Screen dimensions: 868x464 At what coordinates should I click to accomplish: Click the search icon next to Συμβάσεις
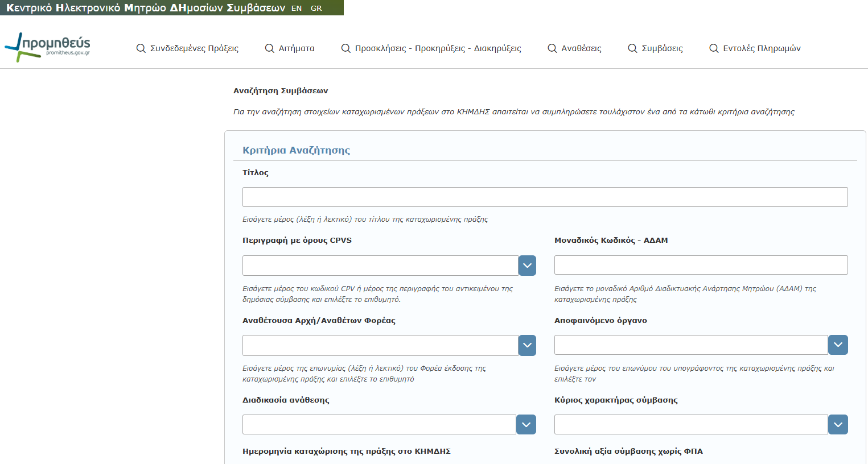[632, 48]
